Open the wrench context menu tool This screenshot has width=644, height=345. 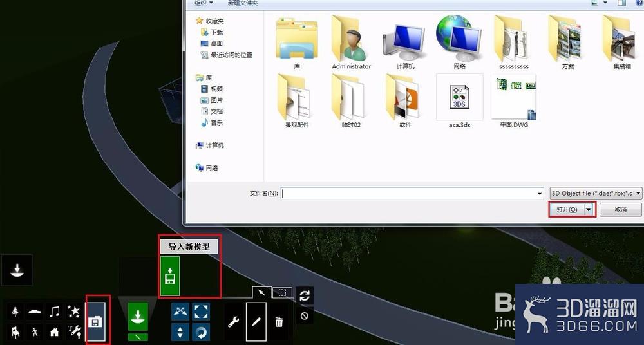[x=234, y=322]
